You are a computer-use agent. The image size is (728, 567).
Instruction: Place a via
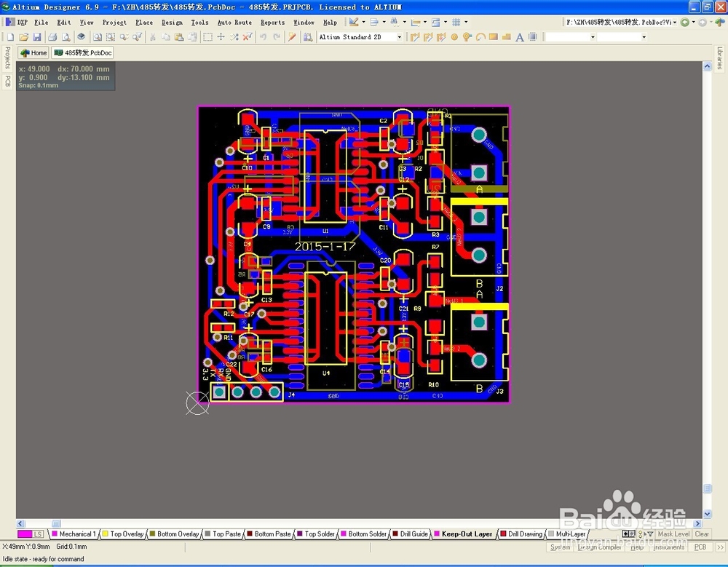[x=467, y=37]
